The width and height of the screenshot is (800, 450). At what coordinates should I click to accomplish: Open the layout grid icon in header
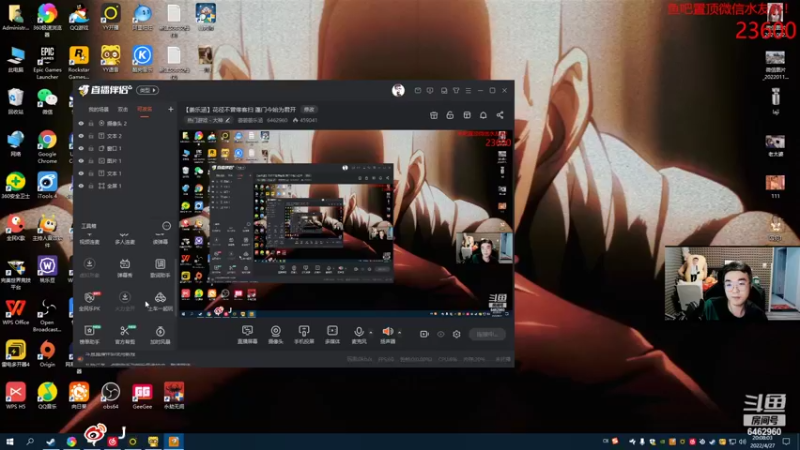(x=467, y=115)
